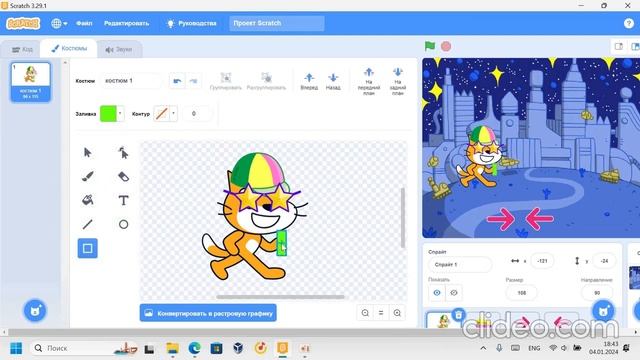
Task: Click the Redo arrow
Action: tap(193, 81)
